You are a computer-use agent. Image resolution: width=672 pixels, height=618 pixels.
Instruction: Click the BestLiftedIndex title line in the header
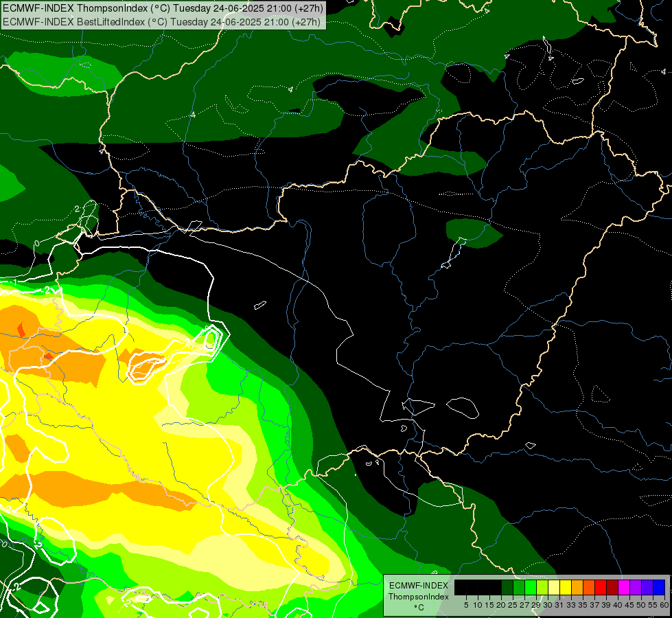coord(161,22)
